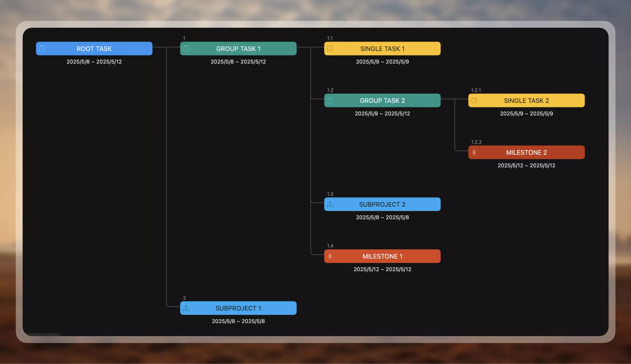Click the hierarchy icon on SUBPROJECT 1
The image size is (631, 364).
[x=186, y=308]
